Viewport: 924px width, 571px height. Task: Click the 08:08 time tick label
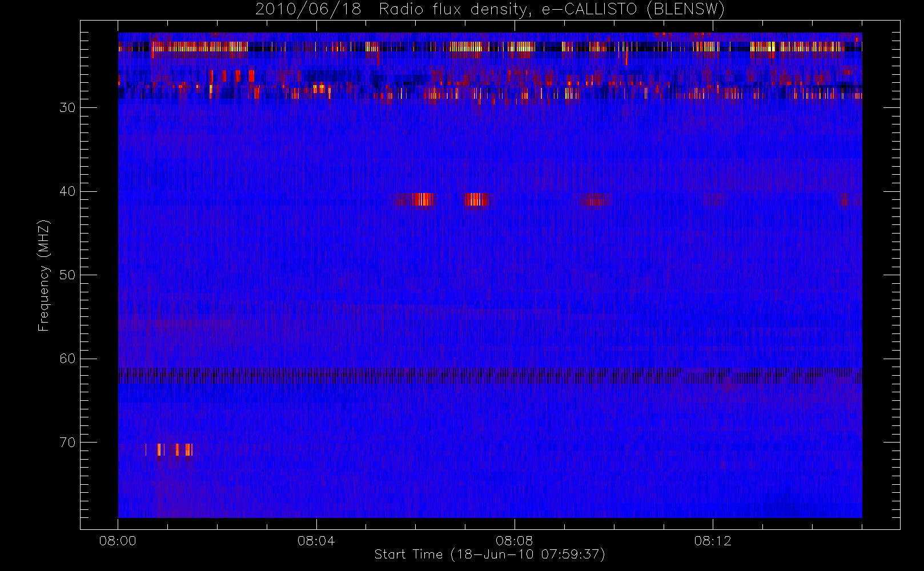pos(514,541)
